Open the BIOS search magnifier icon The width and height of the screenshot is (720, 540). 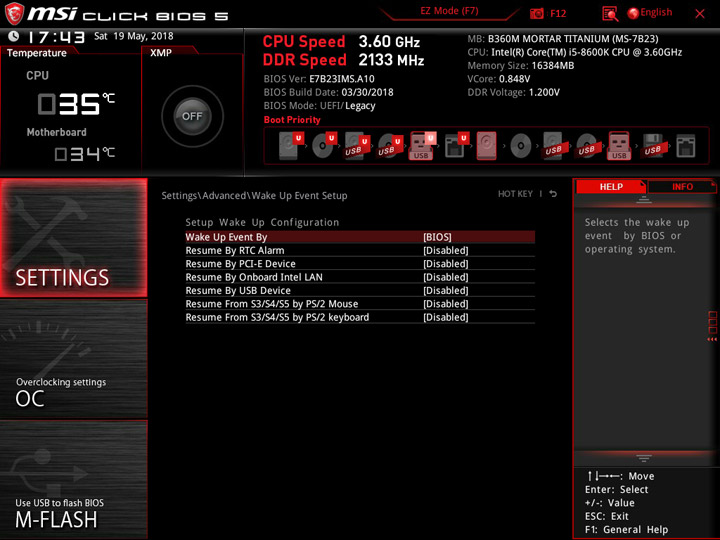(609, 14)
